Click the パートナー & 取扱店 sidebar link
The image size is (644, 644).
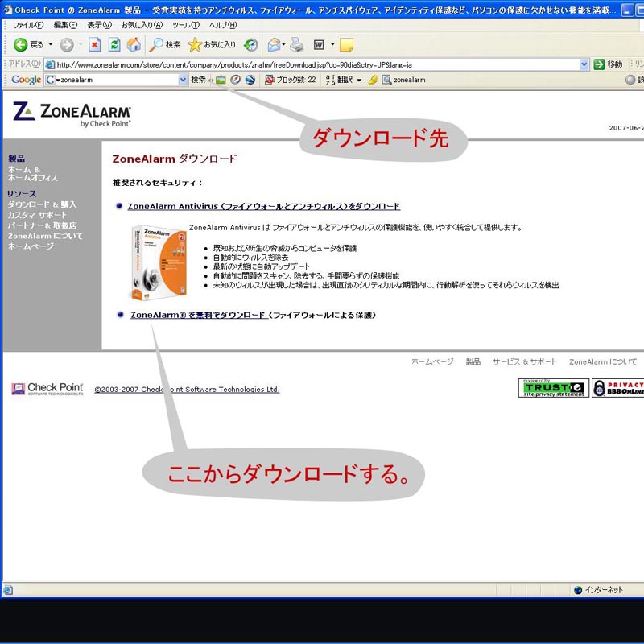click(42, 225)
